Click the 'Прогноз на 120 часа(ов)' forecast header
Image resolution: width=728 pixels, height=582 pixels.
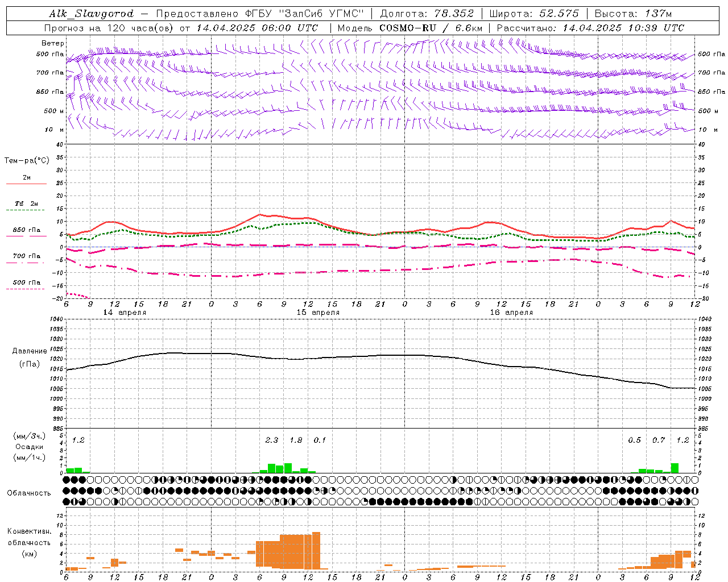click(109, 28)
